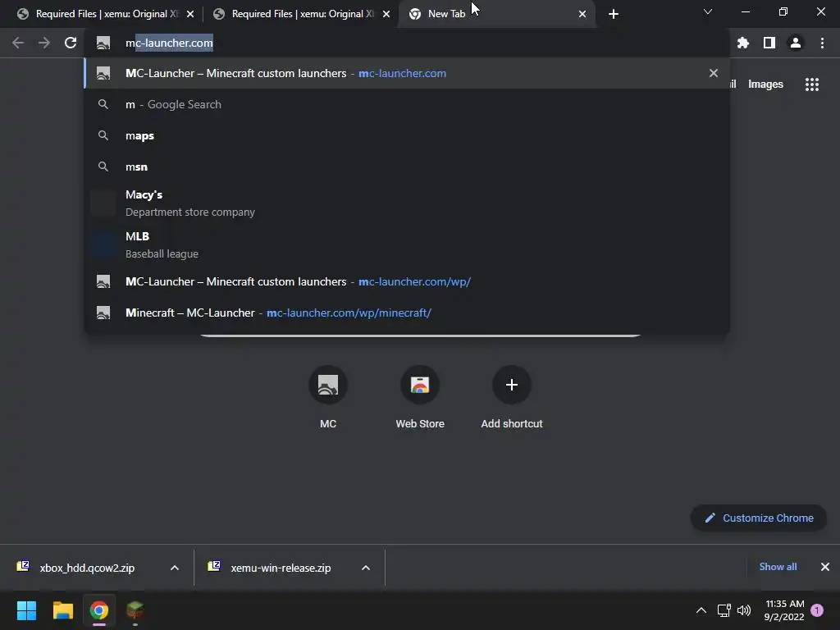Open Chrome's three-dot menu
Image resolution: width=840 pixels, height=630 pixels.
pos(822,43)
